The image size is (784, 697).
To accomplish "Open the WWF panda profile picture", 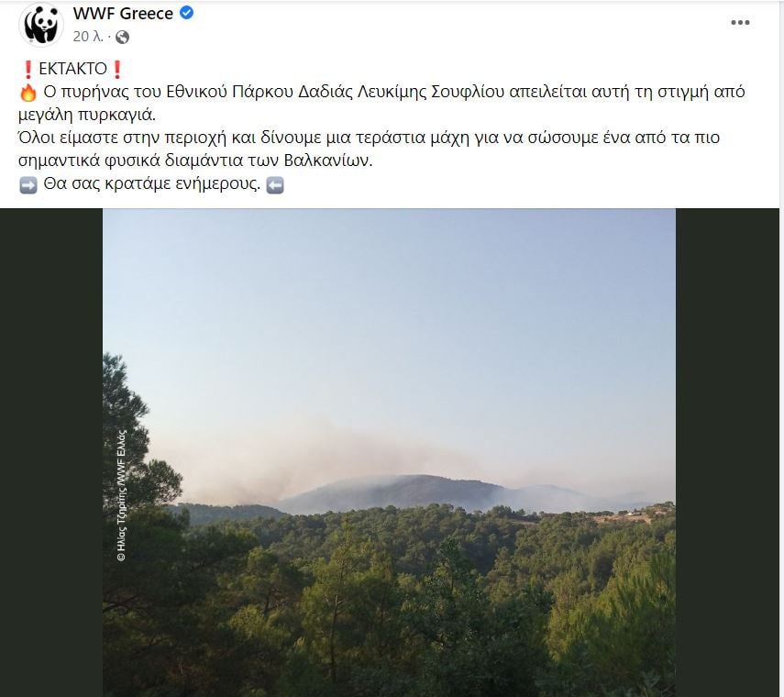I will (41, 25).
